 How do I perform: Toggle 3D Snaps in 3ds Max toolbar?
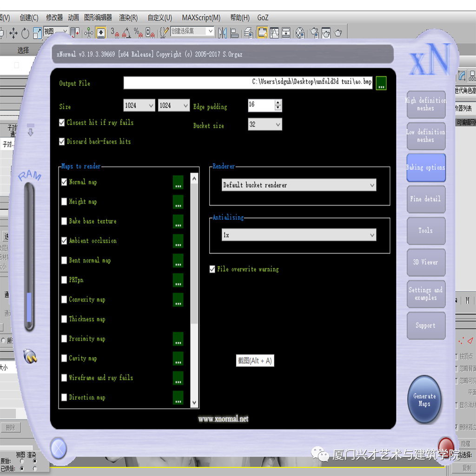(115, 33)
